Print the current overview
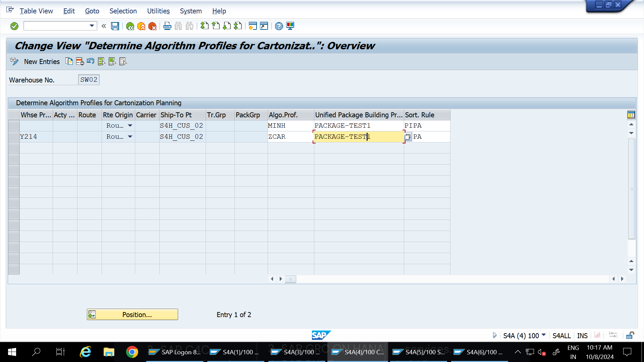644x362 pixels. coord(167,26)
